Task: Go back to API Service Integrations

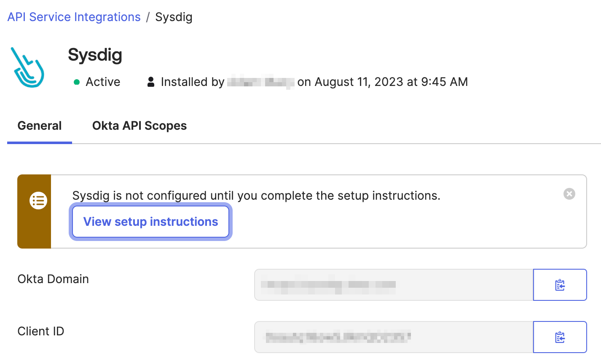Action: pos(74,17)
